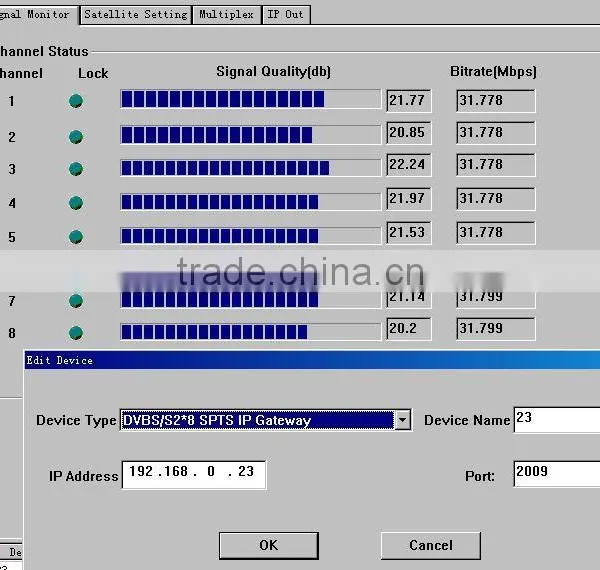
Task: Click channel 5 bitrate field
Action: (496, 233)
